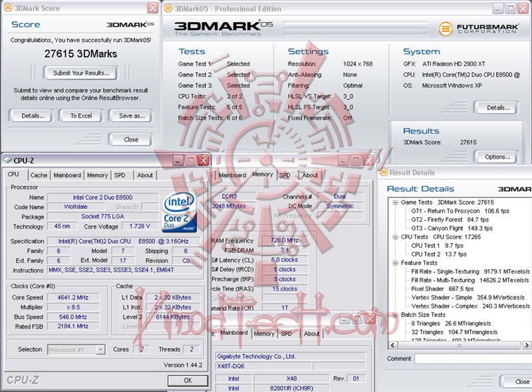Select About tab in the bottom CPU-Z window
This screenshot has width=532, height=392.
311,334
